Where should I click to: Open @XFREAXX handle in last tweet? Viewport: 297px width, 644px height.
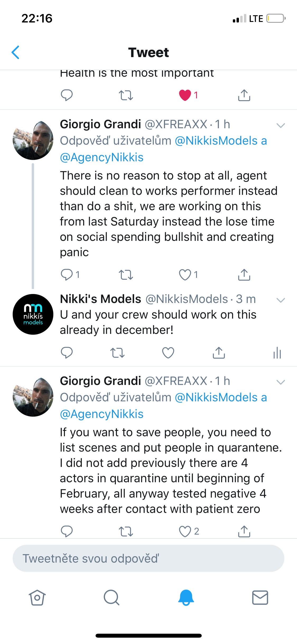click(176, 381)
